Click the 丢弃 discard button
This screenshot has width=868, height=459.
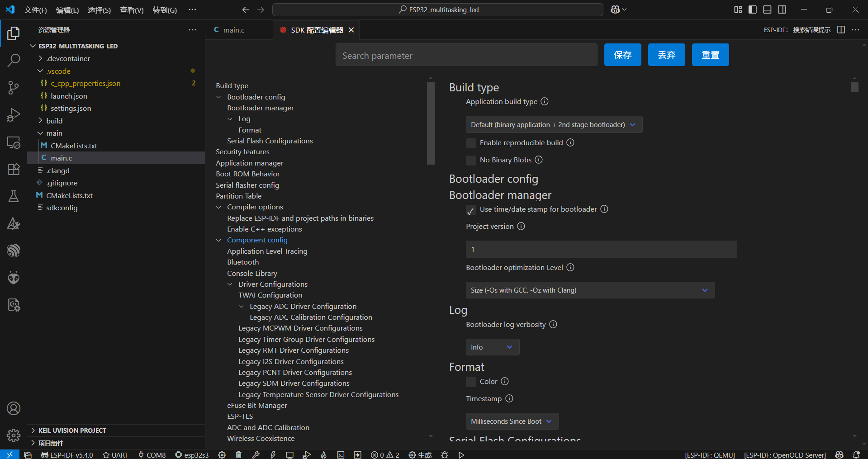(667, 55)
